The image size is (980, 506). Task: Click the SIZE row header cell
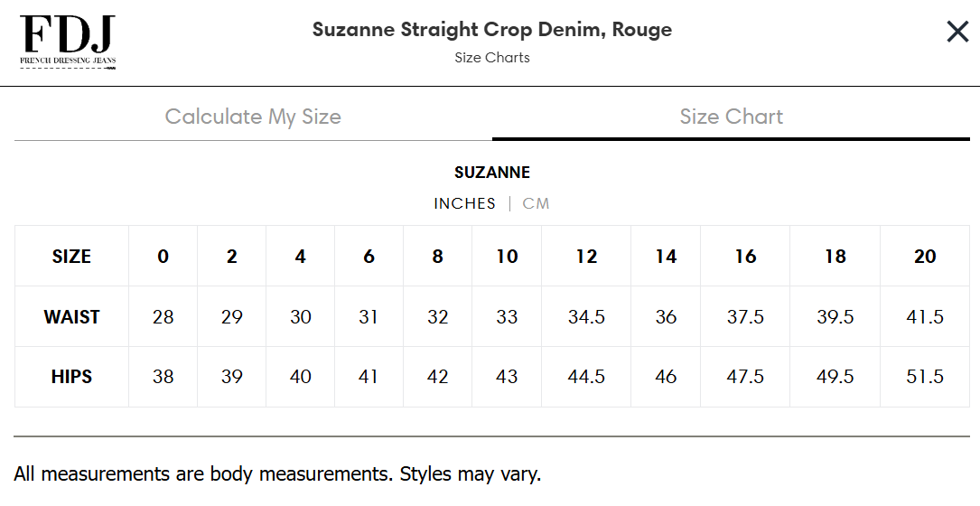pos(71,257)
